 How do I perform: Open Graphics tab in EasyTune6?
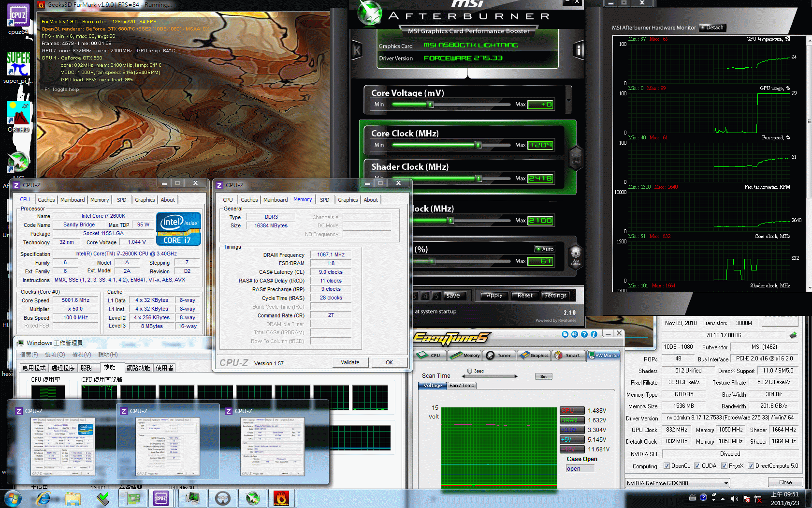[x=534, y=355]
